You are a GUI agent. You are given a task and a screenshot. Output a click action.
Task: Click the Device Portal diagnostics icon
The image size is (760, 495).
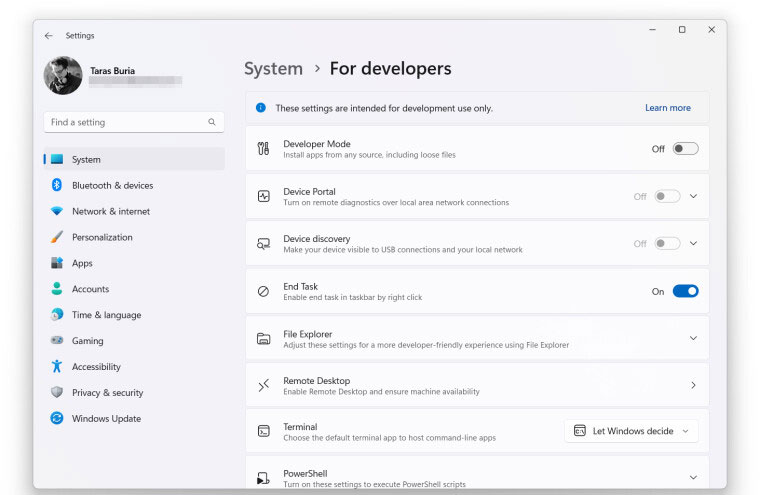point(263,196)
